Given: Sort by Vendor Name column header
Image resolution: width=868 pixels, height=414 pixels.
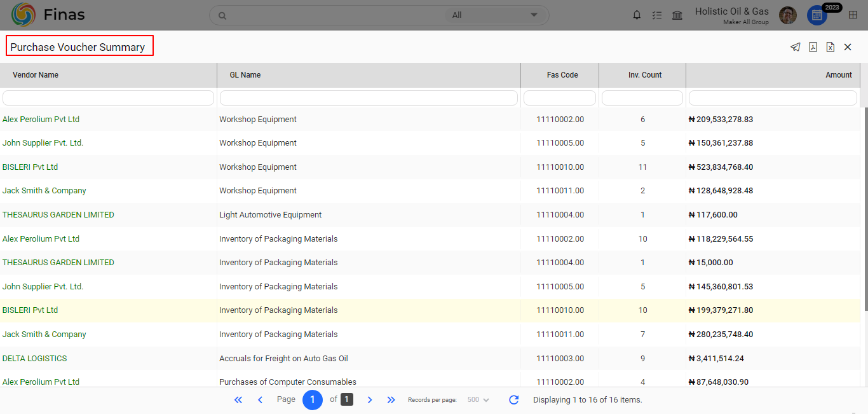Looking at the screenshot, I should [x=36, y=75].
